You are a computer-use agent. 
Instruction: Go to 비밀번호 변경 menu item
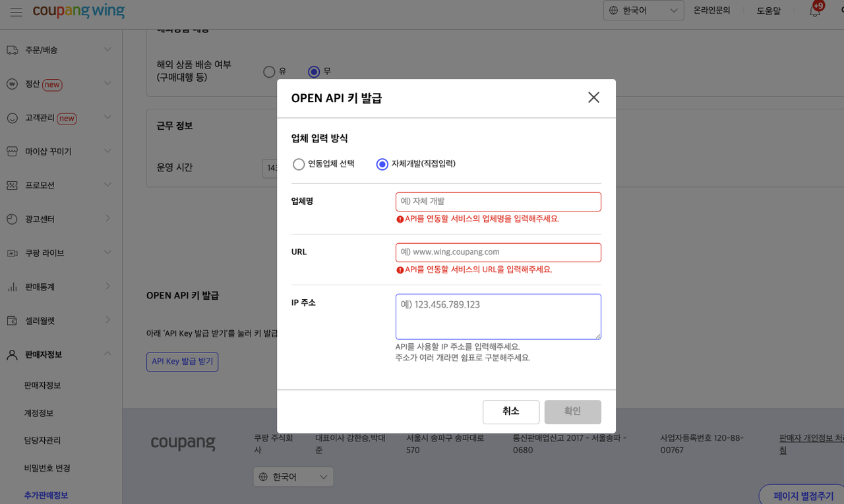47,468
